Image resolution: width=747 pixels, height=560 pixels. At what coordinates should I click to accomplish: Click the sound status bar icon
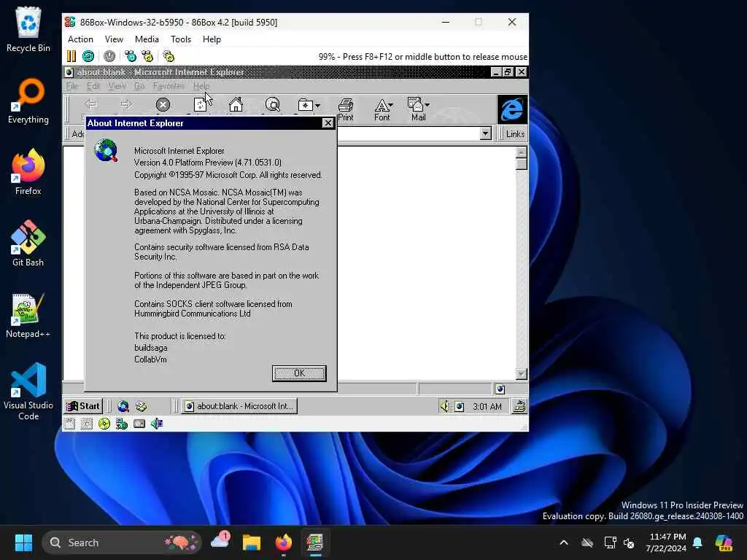(x=157, y=424)
